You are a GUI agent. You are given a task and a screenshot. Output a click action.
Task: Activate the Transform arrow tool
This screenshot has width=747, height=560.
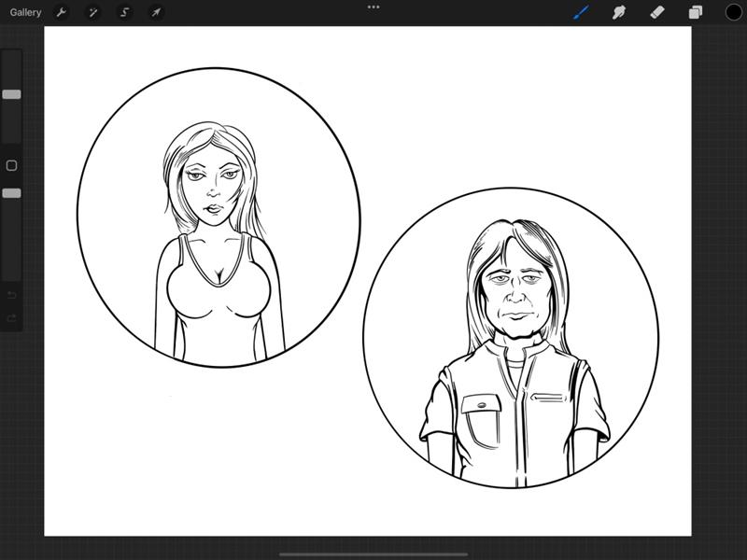coord(156,12)
